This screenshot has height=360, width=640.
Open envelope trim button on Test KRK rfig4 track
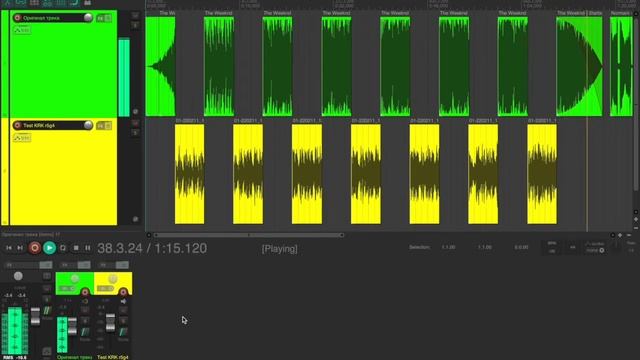point(22,138)
